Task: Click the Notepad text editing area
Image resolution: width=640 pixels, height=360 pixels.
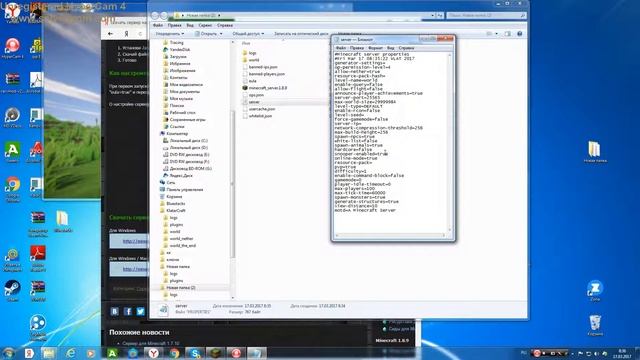Action: [391, 142]
